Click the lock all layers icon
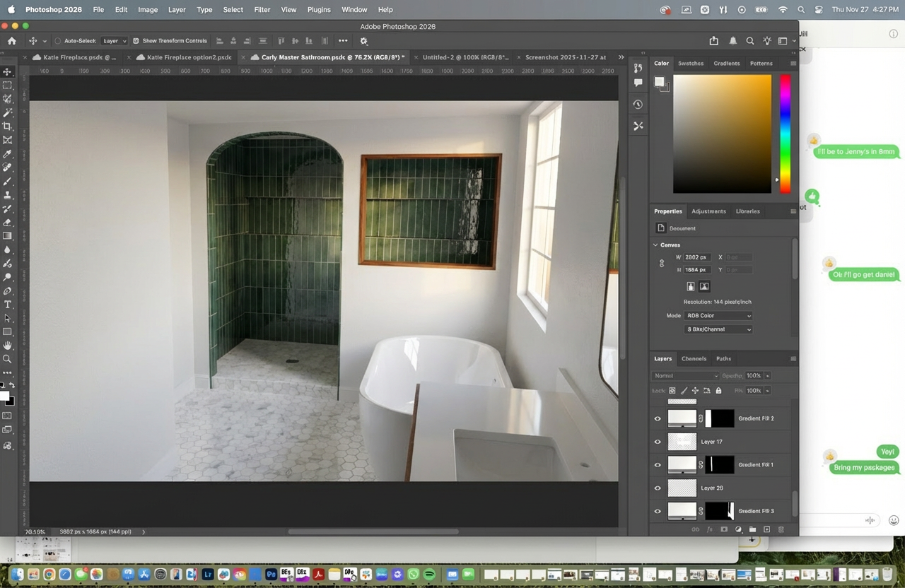Image resolution: width=905 pixels, height=588 pixels. pos(718,391)
